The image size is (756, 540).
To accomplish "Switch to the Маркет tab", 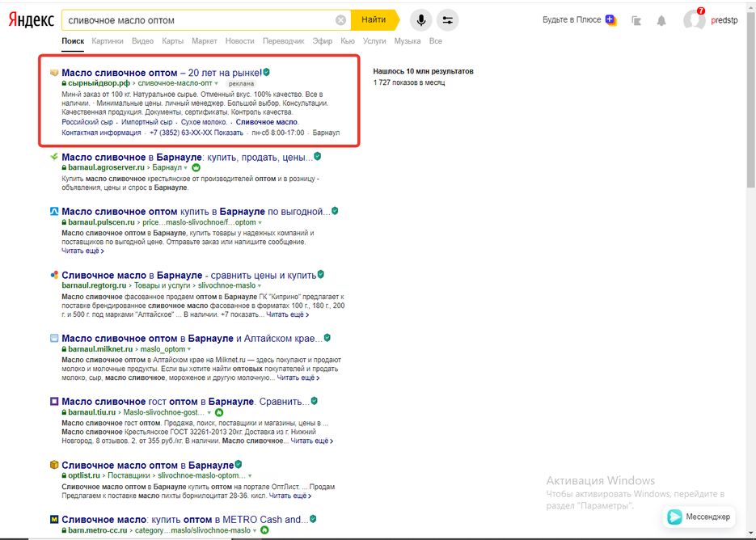I will pos(205,41).
